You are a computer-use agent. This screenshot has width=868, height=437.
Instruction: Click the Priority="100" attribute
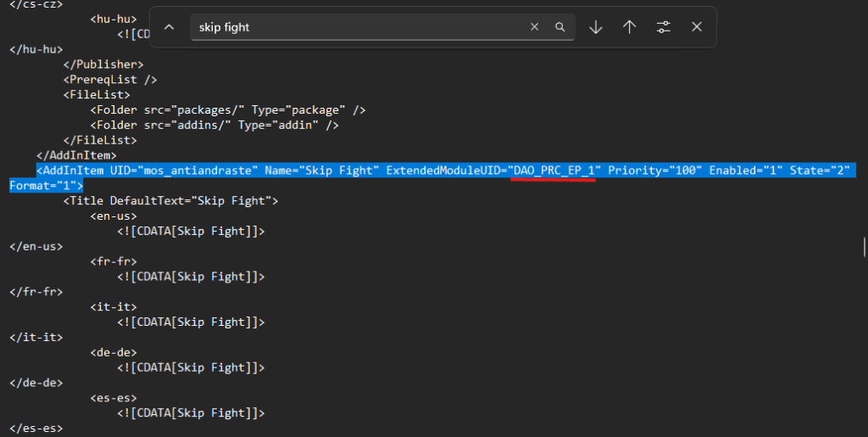click(x=654, y=171)
